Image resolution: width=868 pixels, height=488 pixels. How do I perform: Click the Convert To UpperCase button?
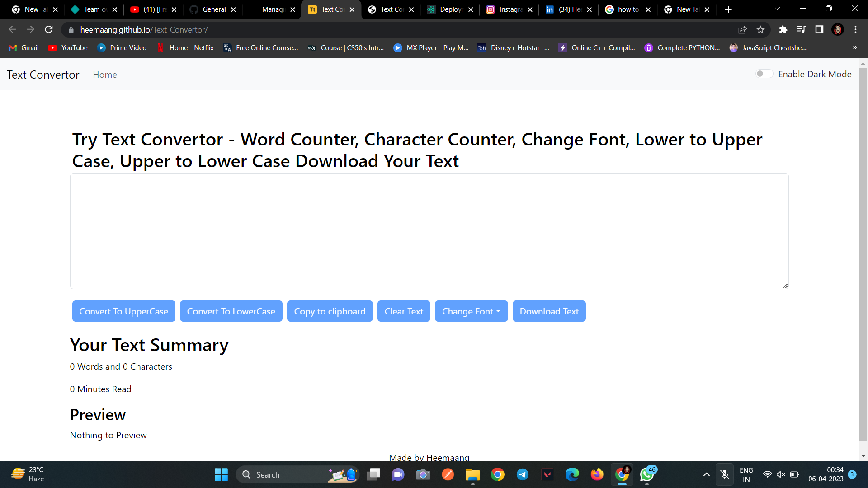[123, 311]
